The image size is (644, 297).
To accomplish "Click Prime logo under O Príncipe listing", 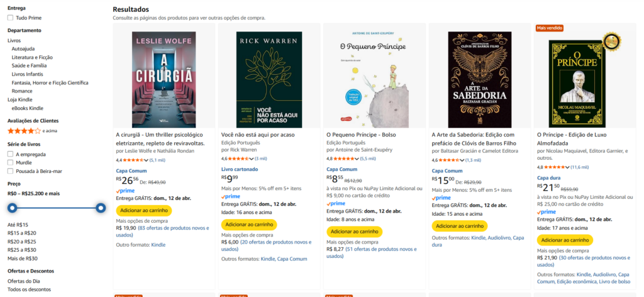I will 547,211.
